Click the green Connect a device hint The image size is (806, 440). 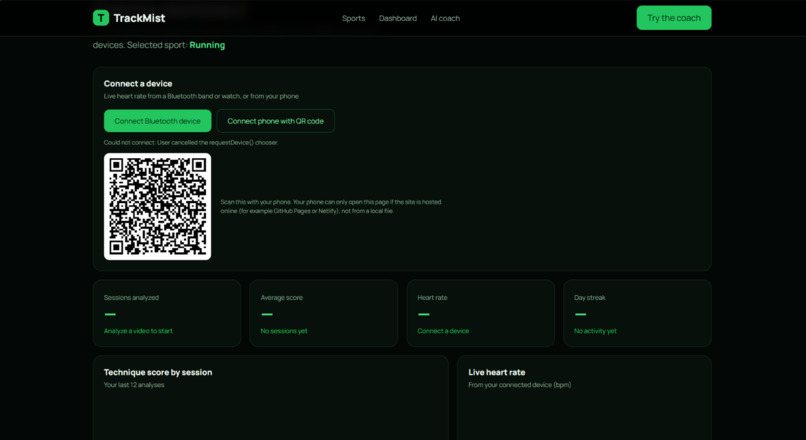443,331
